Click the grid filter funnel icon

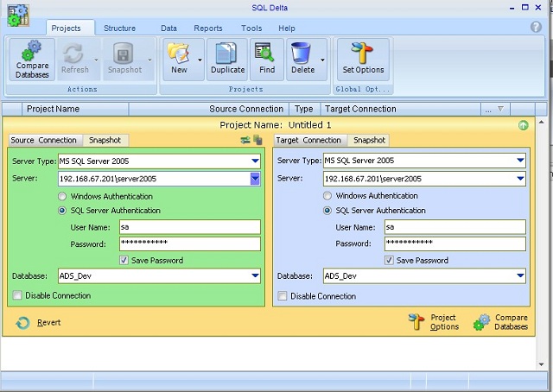tap(500, 110)
